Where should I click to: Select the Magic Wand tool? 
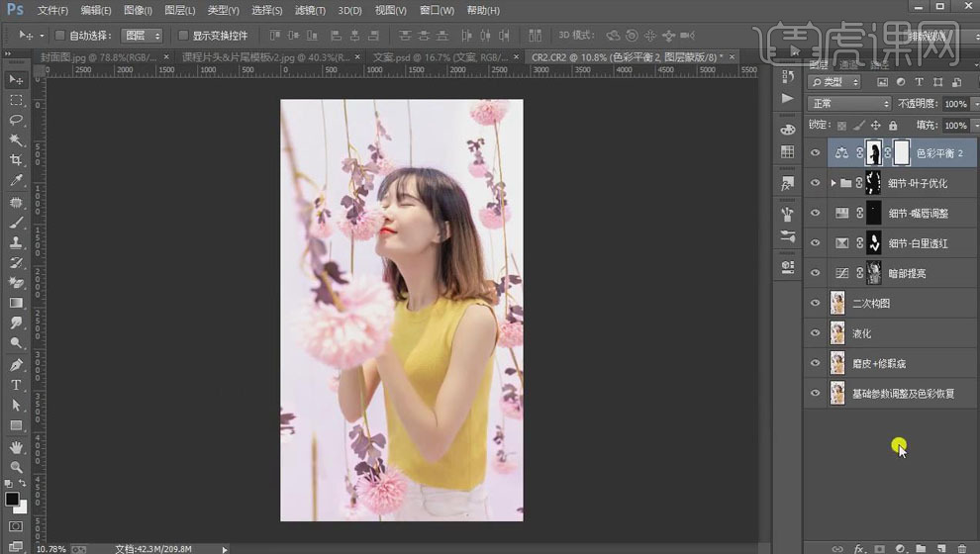16,140
